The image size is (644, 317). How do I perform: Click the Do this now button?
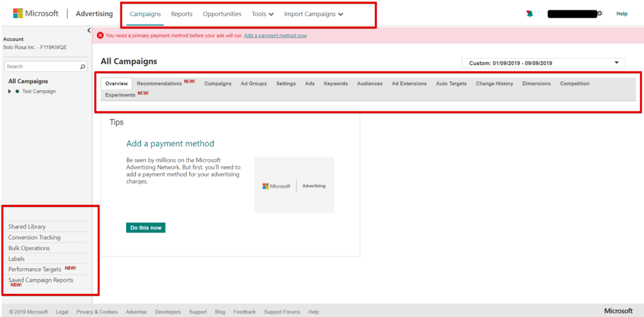[x=146, y=228]
